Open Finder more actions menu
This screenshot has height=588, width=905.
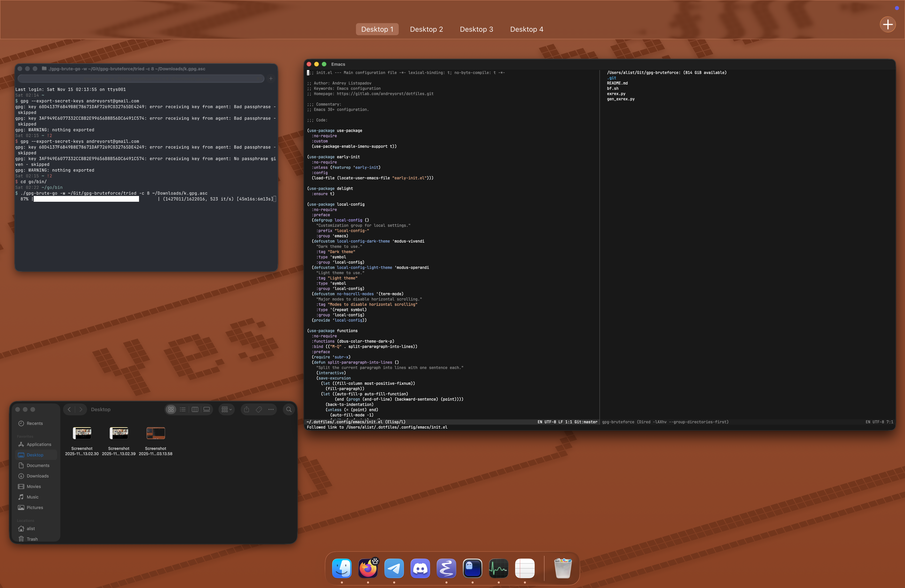(x=271, y=410)
